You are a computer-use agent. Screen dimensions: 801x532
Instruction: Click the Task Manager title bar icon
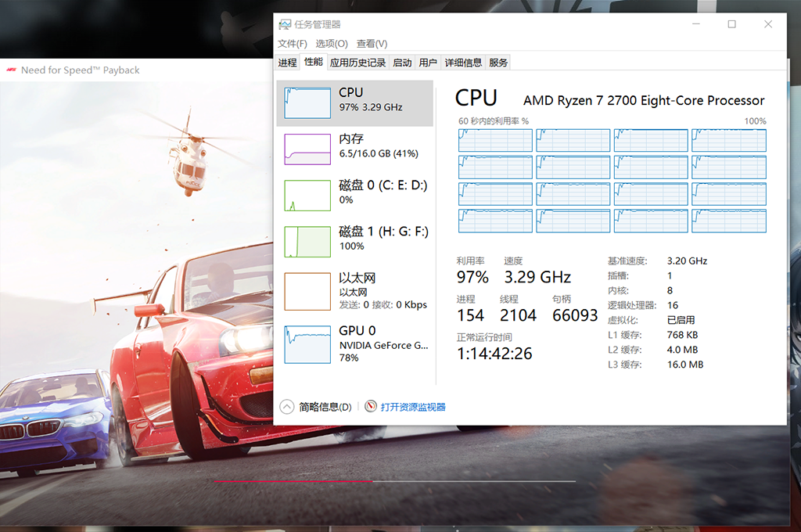point(285,24)
